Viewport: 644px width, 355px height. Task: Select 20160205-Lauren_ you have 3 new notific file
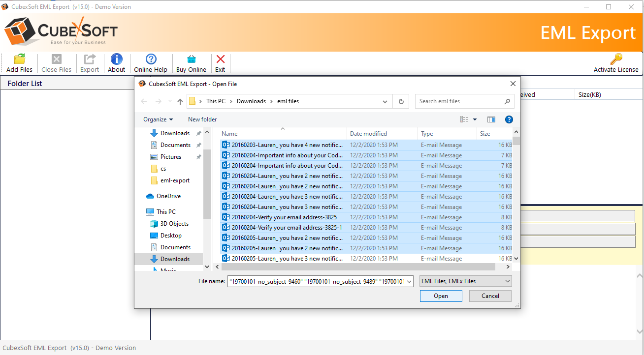point(366,259)
